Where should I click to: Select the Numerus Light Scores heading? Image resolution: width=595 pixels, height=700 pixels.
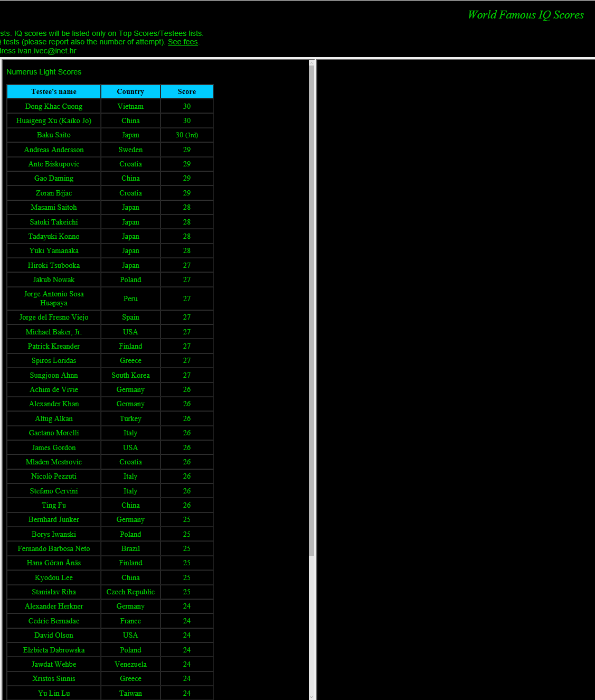(44, 72)
